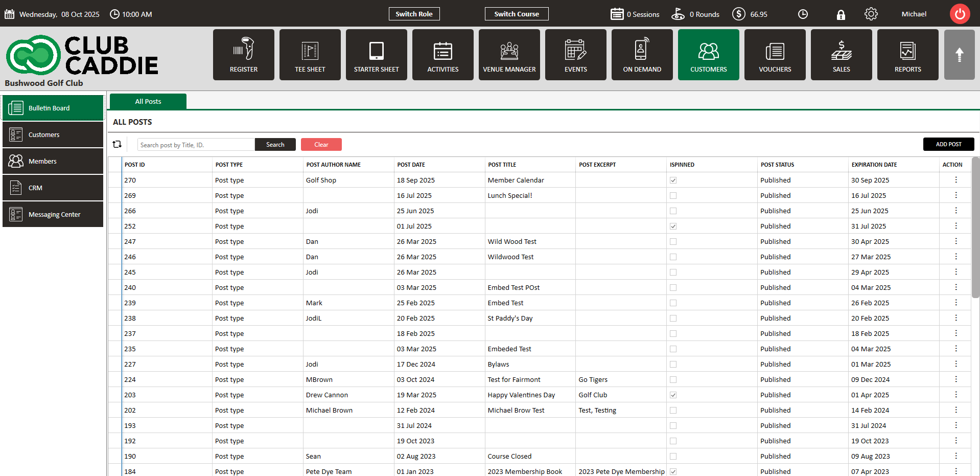Image resolution: width=980 pixels, height=476 pixels.
Task: Collapse the top navigation with up arrow
Action: click(x=959, y=55)
